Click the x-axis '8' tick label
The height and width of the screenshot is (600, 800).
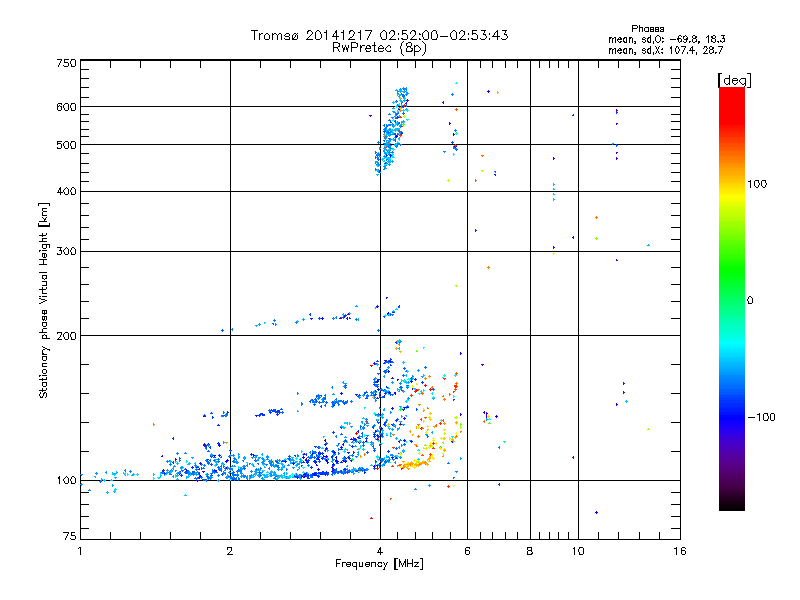[x=530, y=552]
